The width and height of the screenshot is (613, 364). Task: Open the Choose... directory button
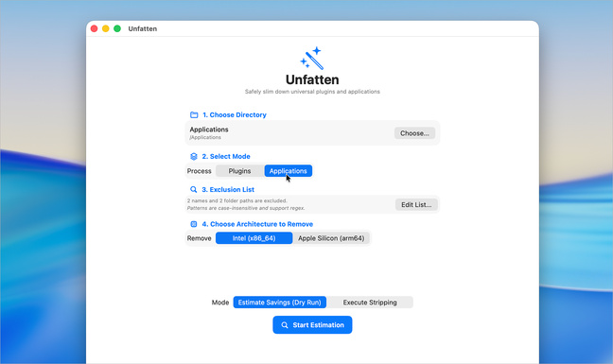click(414, 133)
